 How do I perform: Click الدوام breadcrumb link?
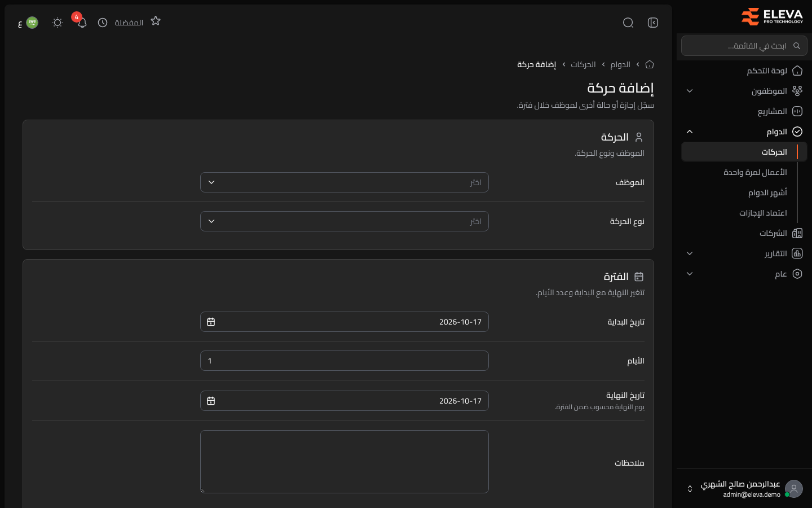(x=620, y=64)
